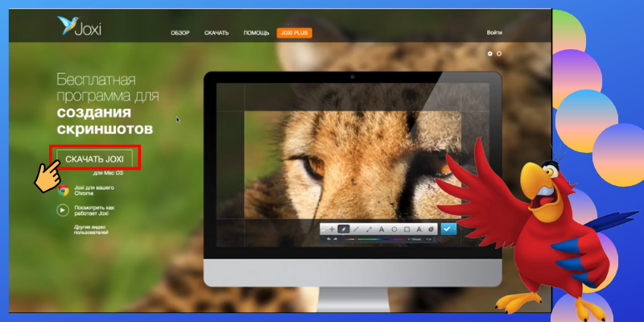Click the для Mac OS text
The image size is (644, 322).
coord(108,173)
